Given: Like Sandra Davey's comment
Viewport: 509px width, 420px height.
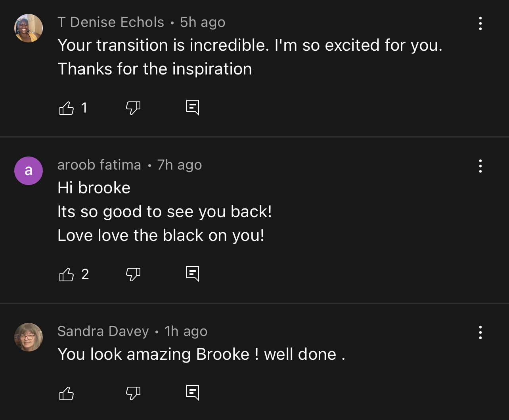Looking at the screenshot, I should coord(67,393).
